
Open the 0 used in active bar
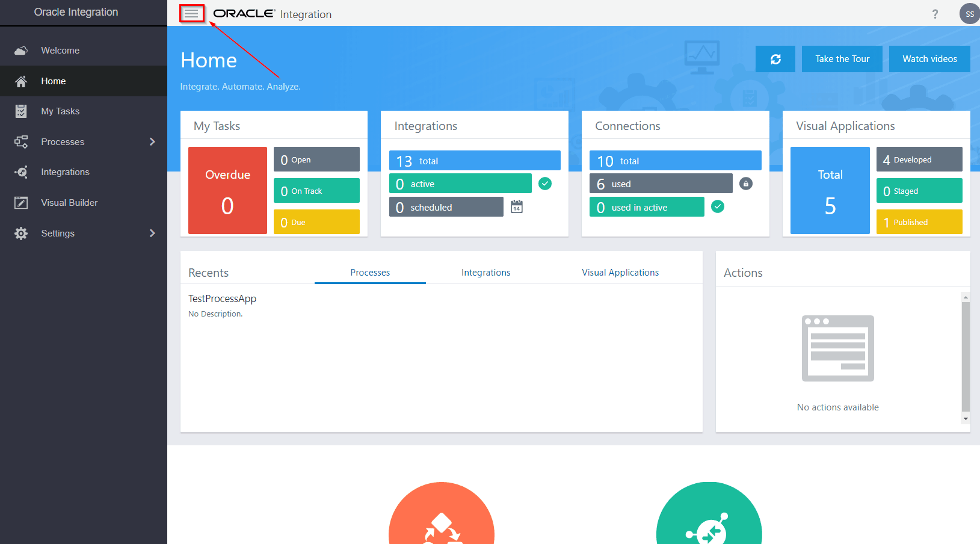(x=647, y=207)
